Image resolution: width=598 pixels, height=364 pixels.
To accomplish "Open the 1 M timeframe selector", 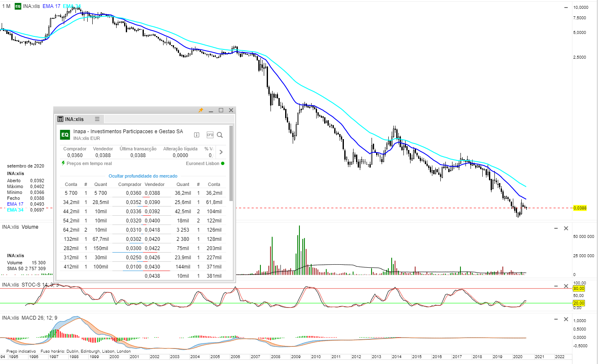I will pyautogui.click(x=6, y=6).
